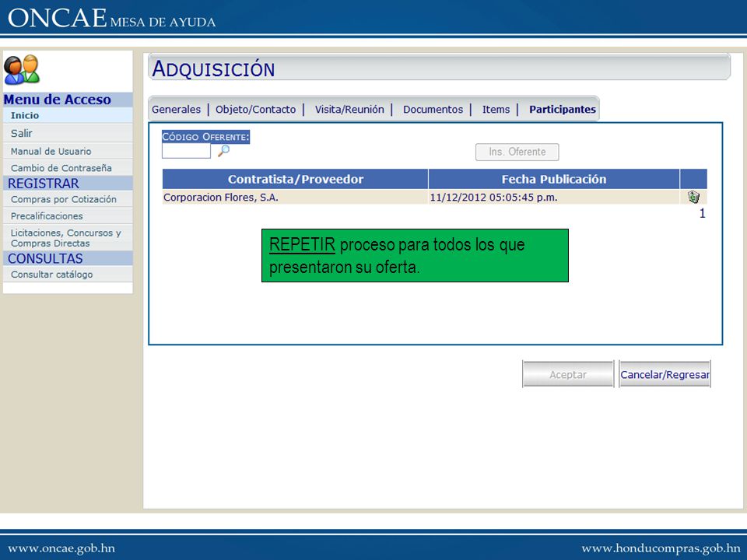The height and width of the screenshot is (560, 747).
Task: Go to Cambio de Contraseña
Action: 68,168
